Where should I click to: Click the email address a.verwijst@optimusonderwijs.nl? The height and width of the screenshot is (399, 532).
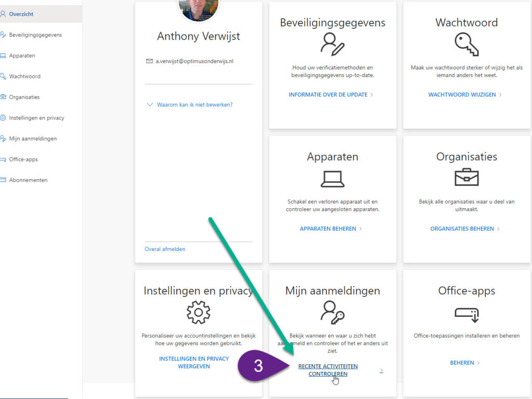(194, 61)
